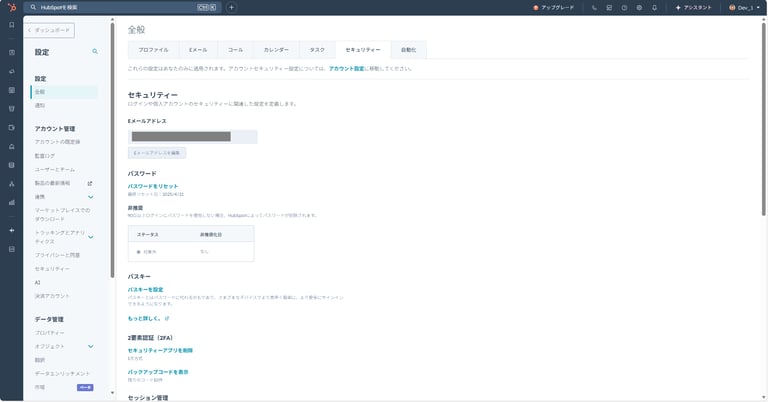Open the bottom icon of the left rail
The image size is (768, 402).
pos(12,249)
